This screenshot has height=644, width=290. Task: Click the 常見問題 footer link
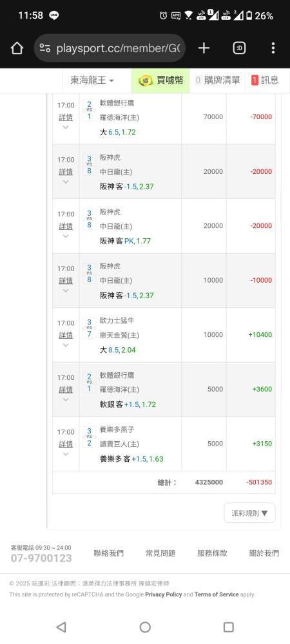[x=160, y=553]
